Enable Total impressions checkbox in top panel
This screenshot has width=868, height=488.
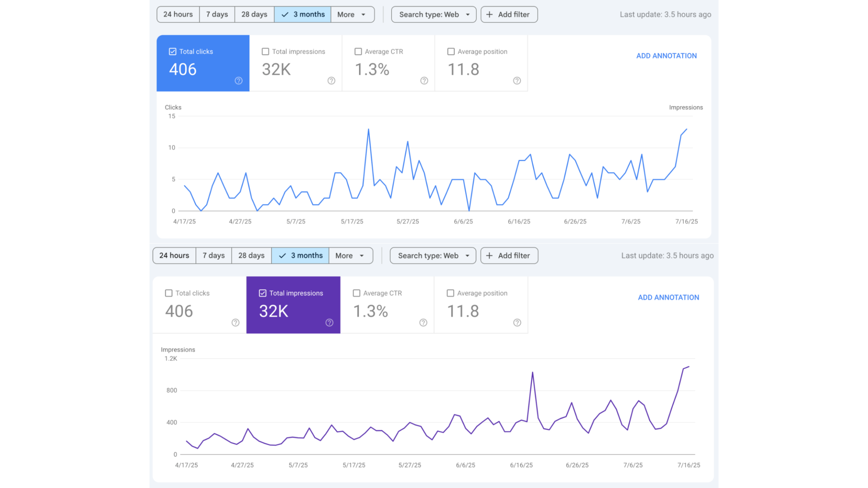point(265,52)
